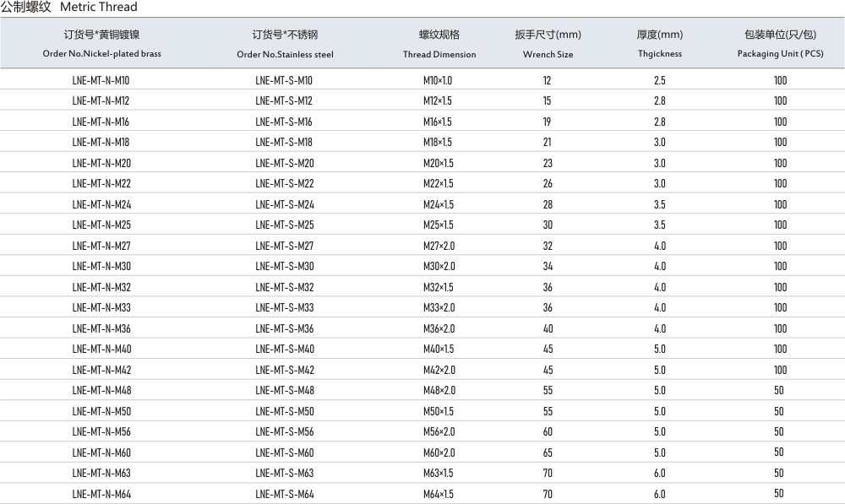
Task: Select the M16×1.5 thread dimension cell
Action: [x=438, y=122]
